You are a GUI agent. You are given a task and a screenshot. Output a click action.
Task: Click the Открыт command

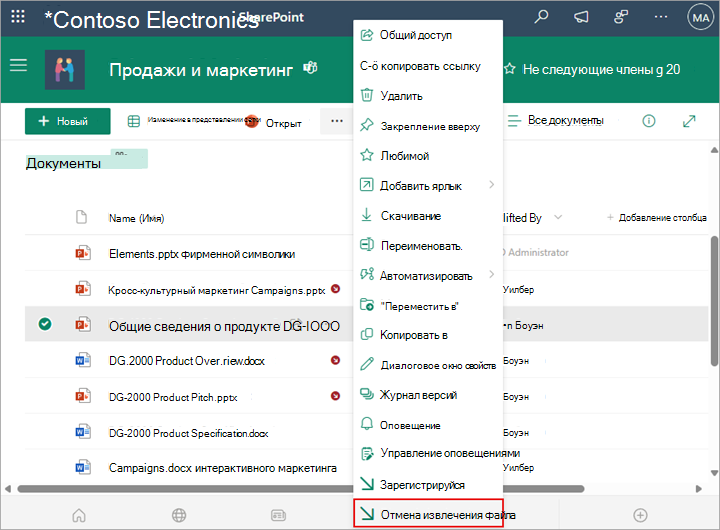pos(283,124)
